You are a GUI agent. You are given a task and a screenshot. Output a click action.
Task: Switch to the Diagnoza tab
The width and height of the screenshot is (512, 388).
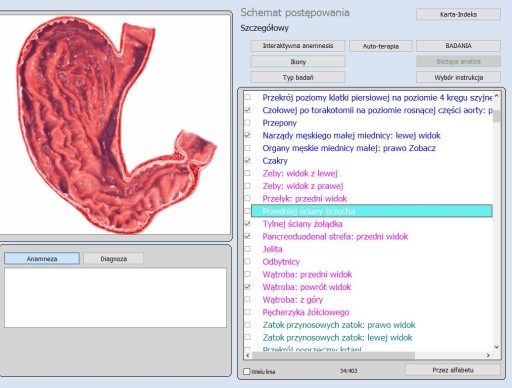[114, 259]
